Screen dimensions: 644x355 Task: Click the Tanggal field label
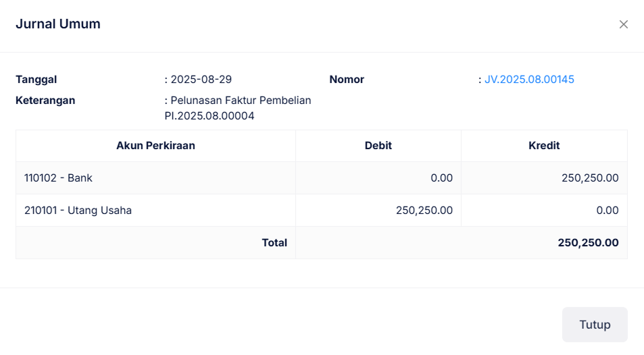[36, 80]
